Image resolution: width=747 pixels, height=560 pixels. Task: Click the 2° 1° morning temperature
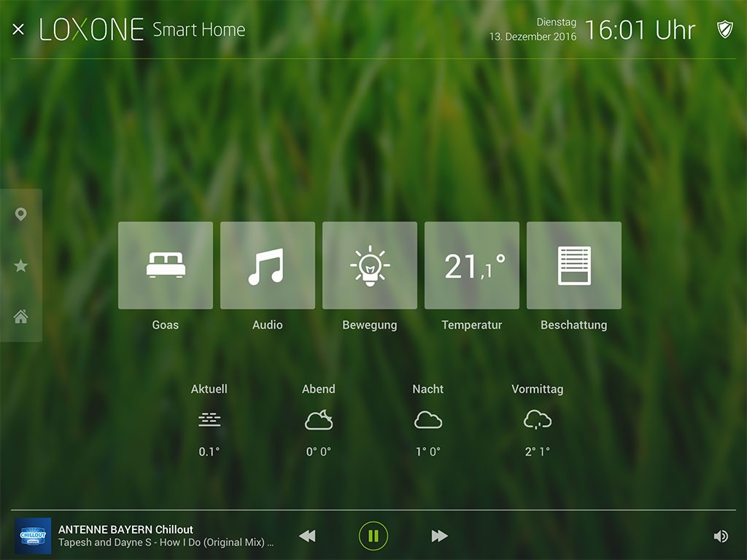[538, 451]
